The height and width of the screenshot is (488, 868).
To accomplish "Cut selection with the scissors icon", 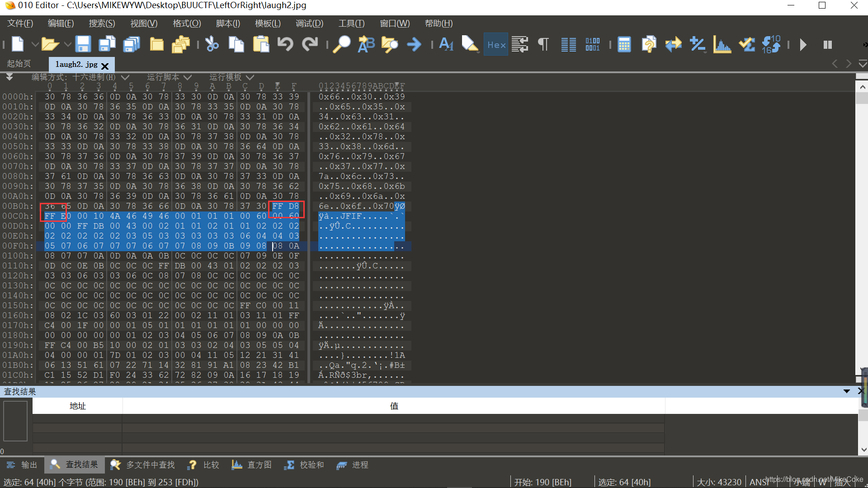I will click(212, 44).
